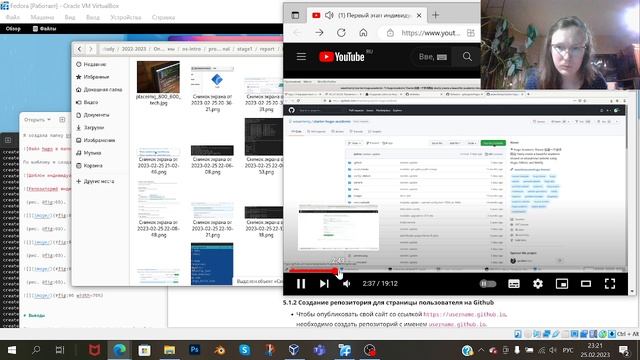Screen dimensions: 640x360
Task: Select the placeimg_800_600_tech.jpg thumbnail
Action: 158,77
